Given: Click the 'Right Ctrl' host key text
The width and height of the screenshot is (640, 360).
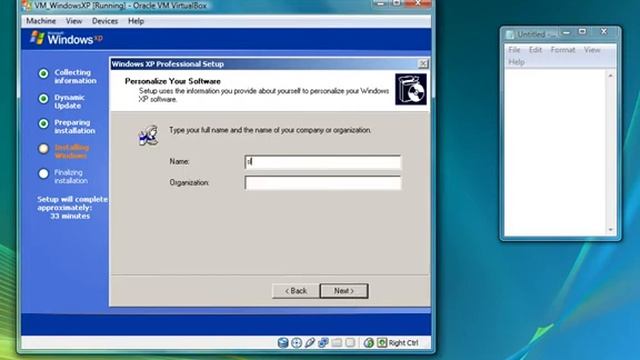Looking at the screenshot, I should [403, 343].
